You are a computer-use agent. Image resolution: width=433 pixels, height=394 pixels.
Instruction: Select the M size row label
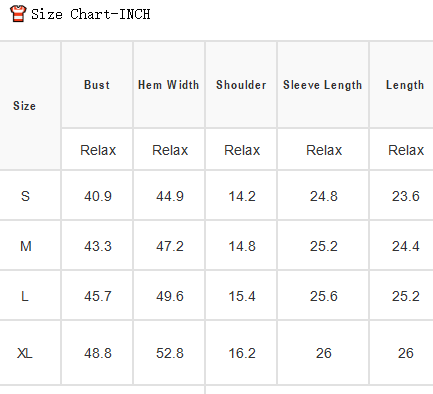(26, 246)
